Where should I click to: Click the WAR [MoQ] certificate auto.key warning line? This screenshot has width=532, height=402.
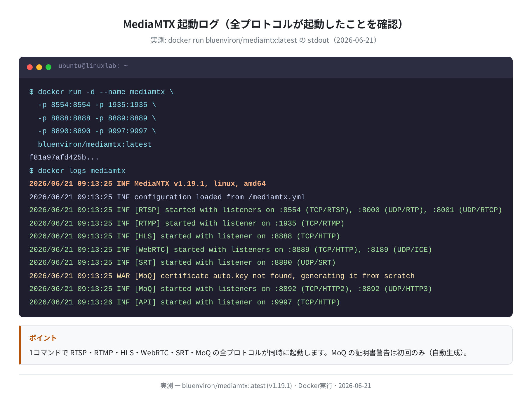coord(222,276)
